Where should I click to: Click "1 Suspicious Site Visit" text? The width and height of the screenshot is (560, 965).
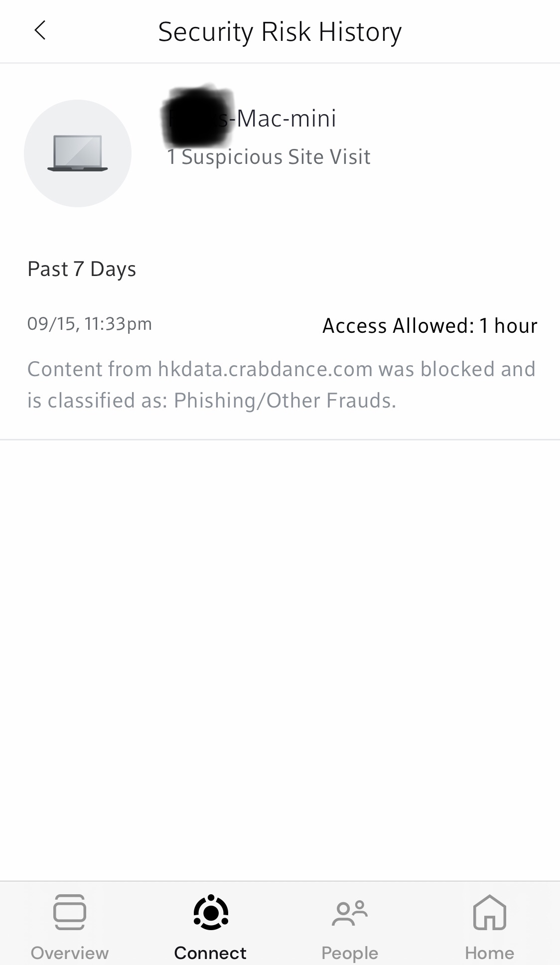point(269,157)
